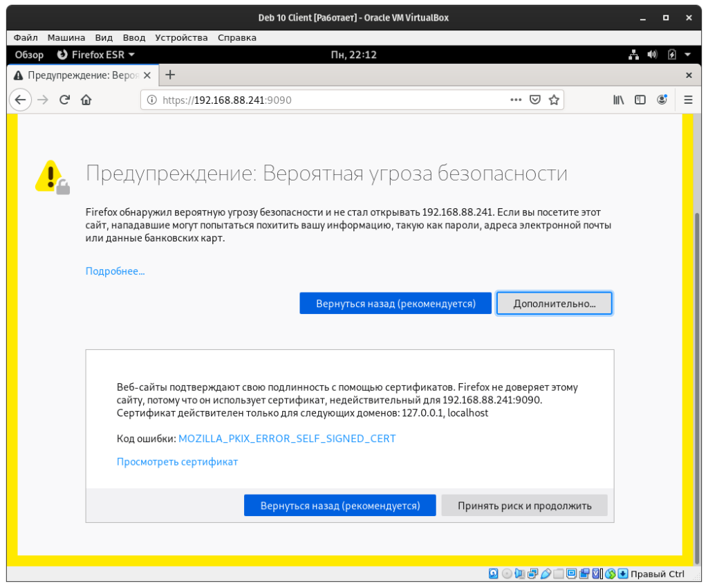Screen dimensions: 708x588
Task: Open Firefox account avatar icon
Action: (662, 100)
